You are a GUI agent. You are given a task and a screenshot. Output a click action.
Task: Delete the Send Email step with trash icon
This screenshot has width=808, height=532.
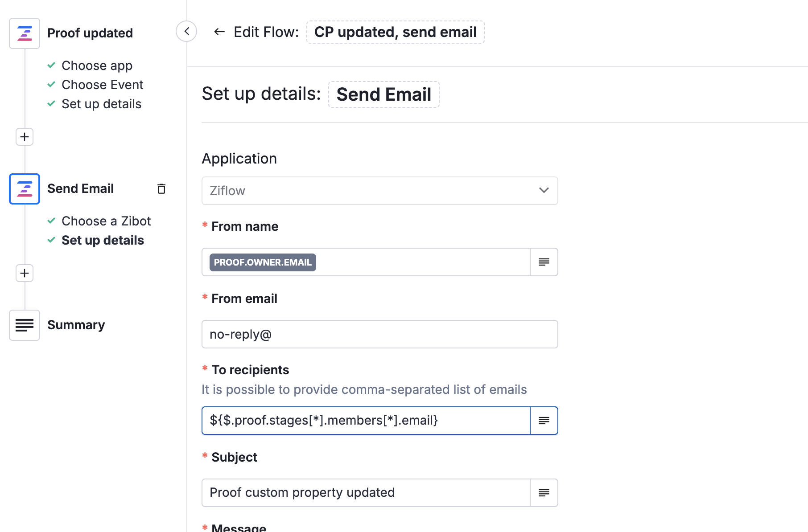click(161, 189)
